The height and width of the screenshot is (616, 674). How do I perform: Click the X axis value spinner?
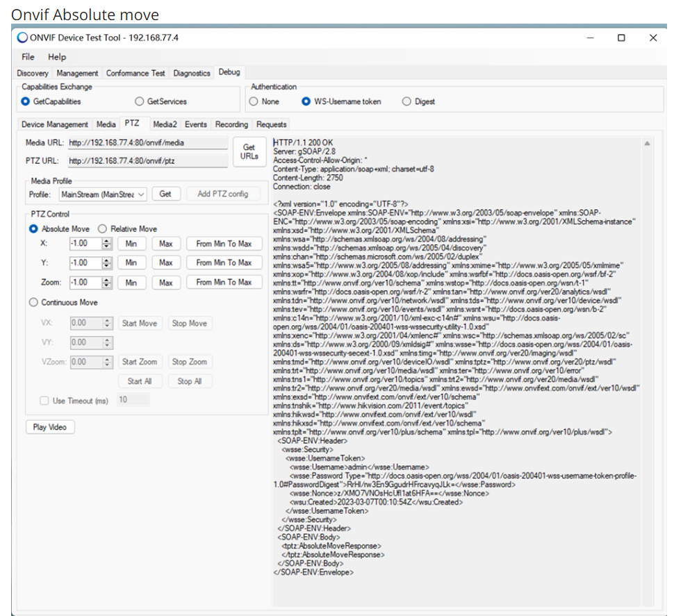[x=107, y=244]
